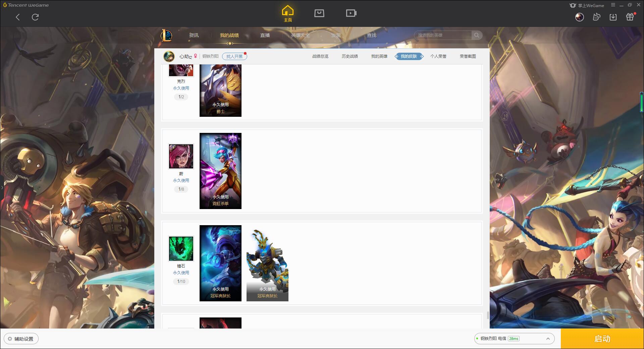Open the 霓虹杀拳 skin card

click(220, 171)
